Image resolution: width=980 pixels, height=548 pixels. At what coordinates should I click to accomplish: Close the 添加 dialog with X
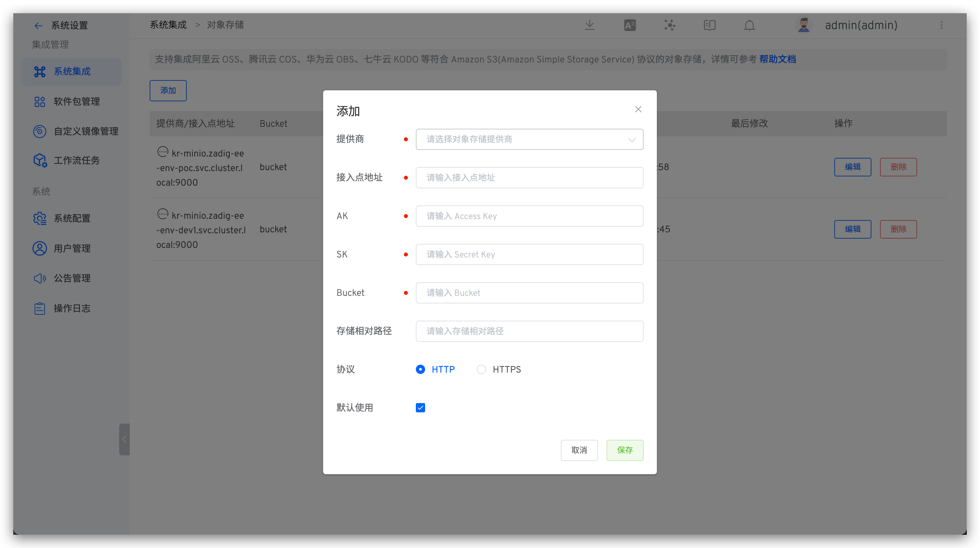(638, 109)
